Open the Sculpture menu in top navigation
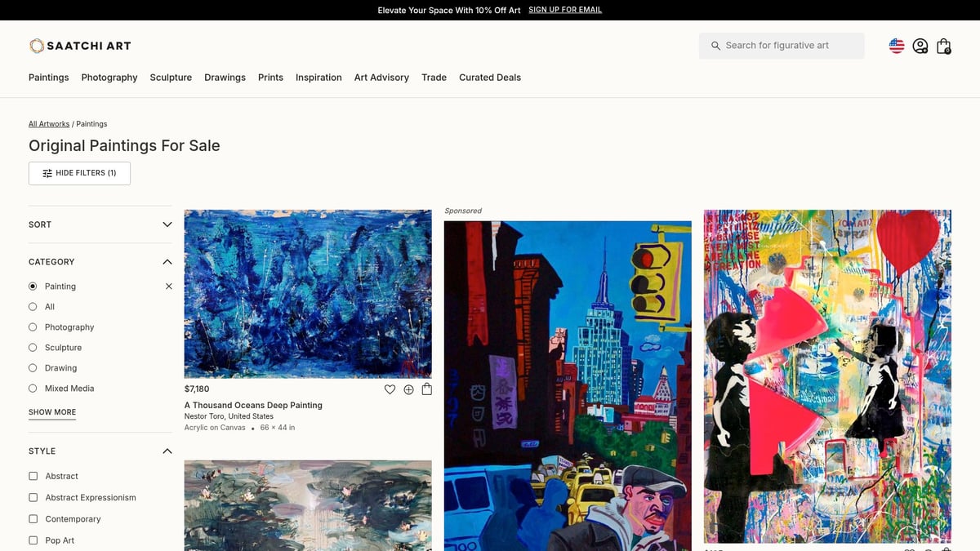Viewport: 980px width, 551px height. 171,78
